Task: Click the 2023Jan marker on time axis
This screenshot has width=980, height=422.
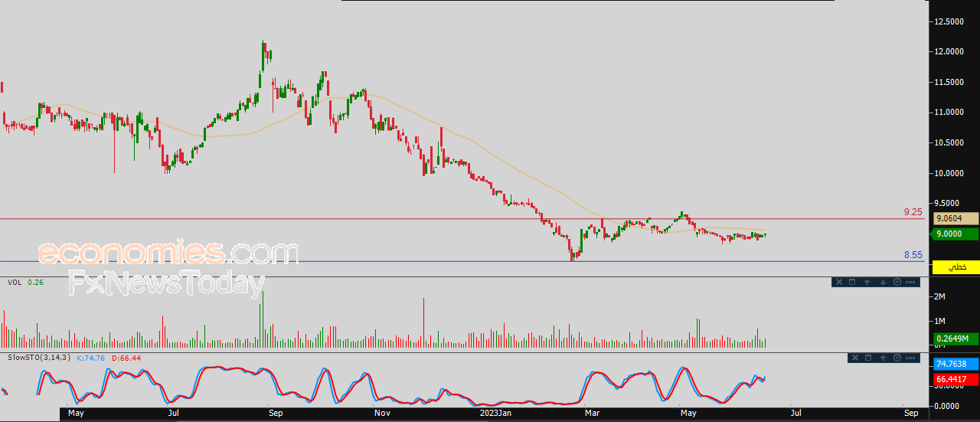Action: [x=494, y=414]
